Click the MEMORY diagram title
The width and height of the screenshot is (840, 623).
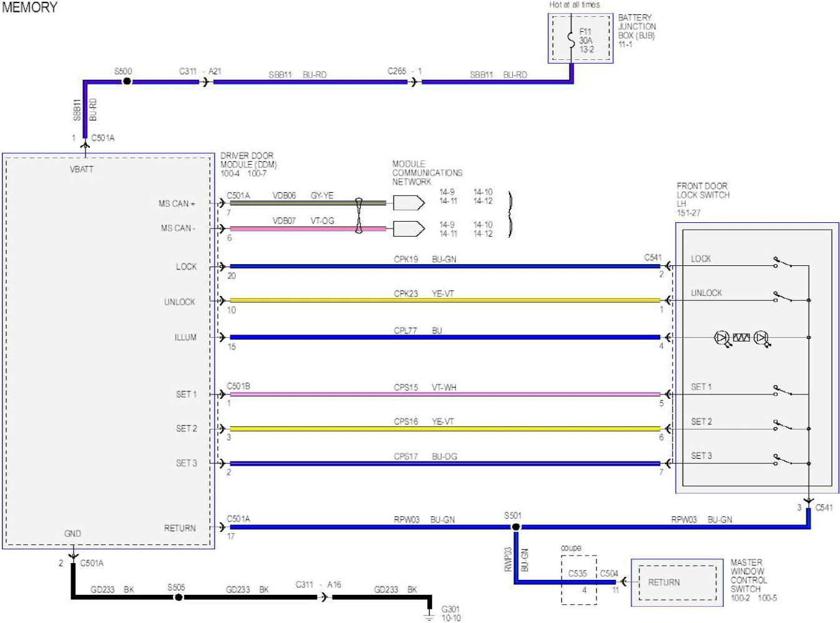click(x=29, y=7)
